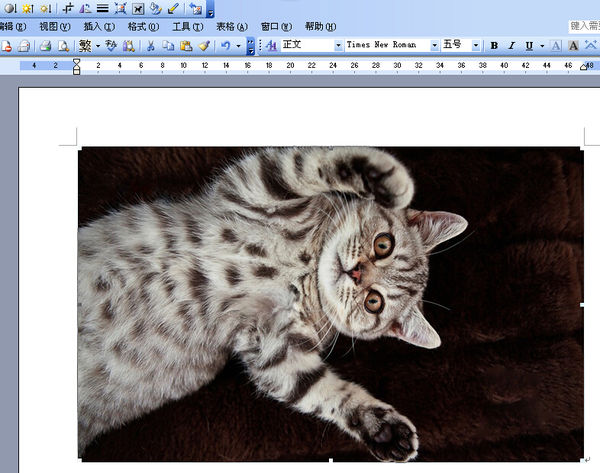This screenshot has width=600, height=473.
Task: Click the Print icon in the toolbar
Action: coord(45,46)
